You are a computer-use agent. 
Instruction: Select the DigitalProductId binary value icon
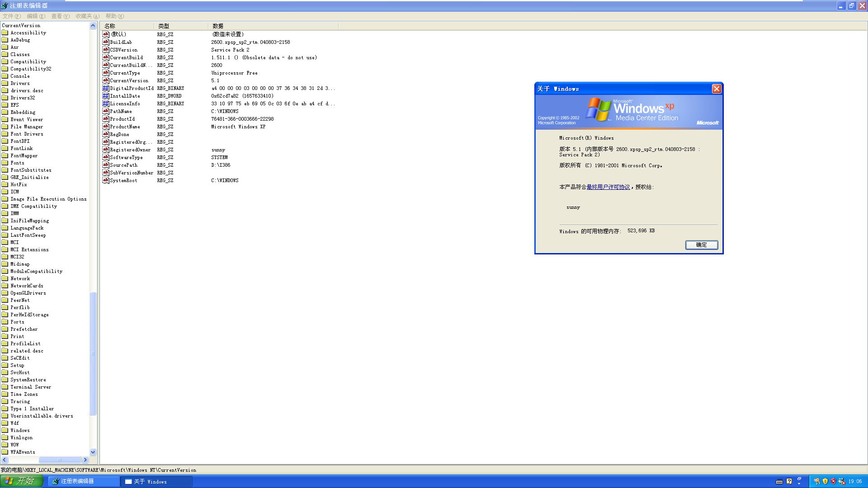point(106,88)
